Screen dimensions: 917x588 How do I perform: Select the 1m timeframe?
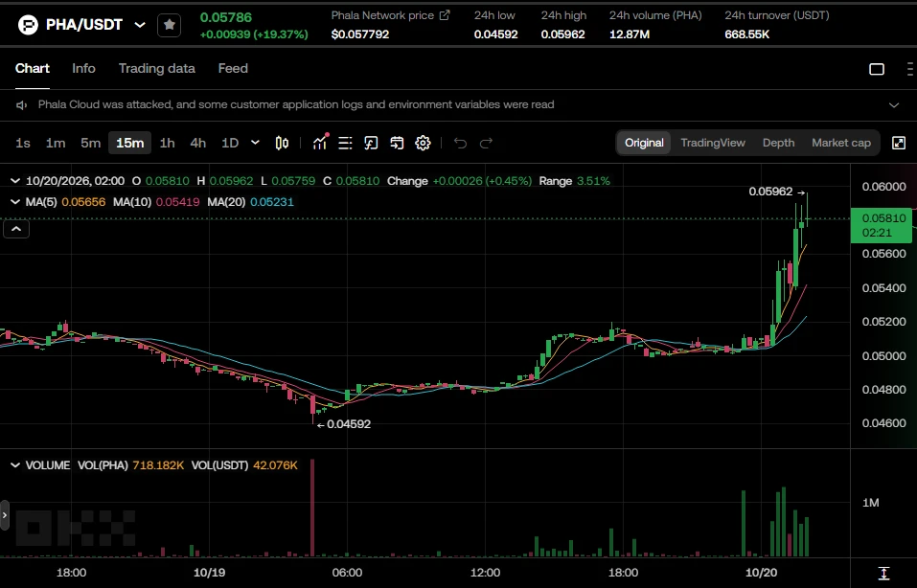coord(56,144)
